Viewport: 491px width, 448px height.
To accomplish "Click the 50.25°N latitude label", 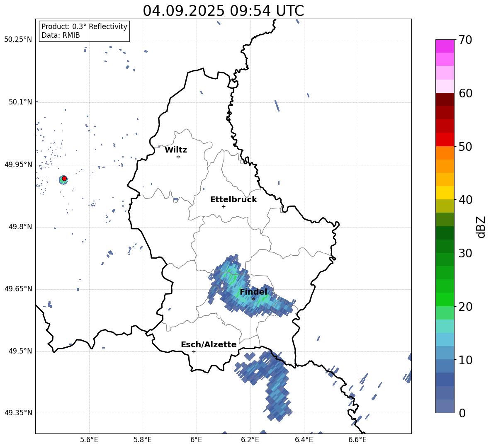I will 18,40.
